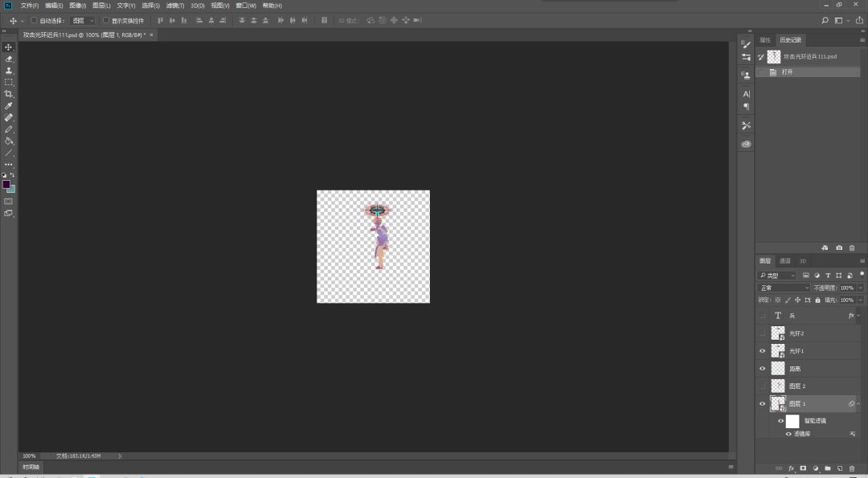Open the Edit Toolbar three-dots menu
The image size is (868, 478).
[x=8, y=165]
